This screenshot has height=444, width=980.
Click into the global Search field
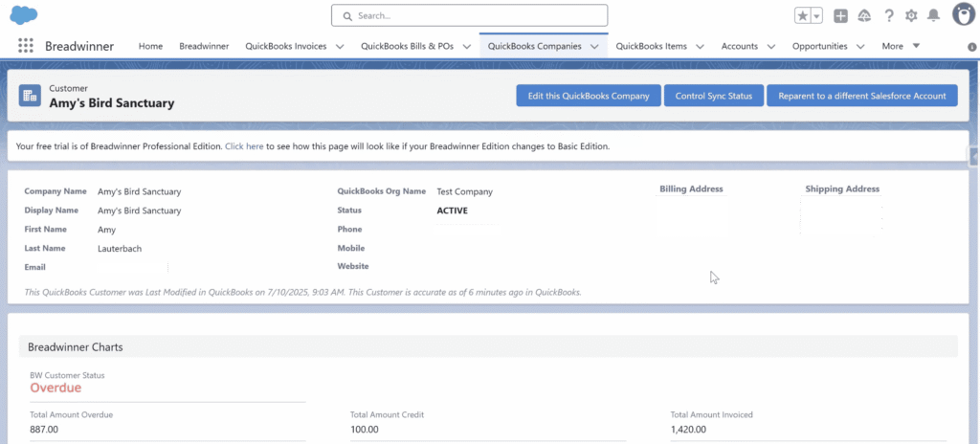469,15
